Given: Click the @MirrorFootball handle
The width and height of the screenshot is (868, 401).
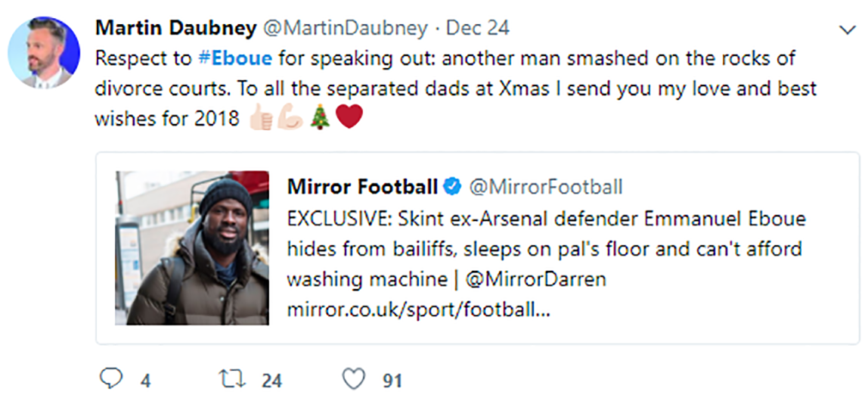Looking at the screenshot, I should tap(546, 186).
